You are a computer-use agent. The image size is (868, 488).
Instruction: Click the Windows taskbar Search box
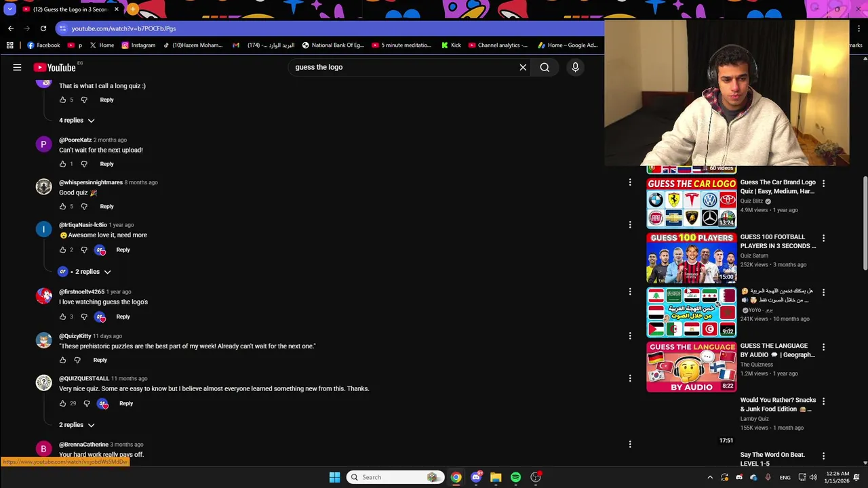click(x=395, y=477)
